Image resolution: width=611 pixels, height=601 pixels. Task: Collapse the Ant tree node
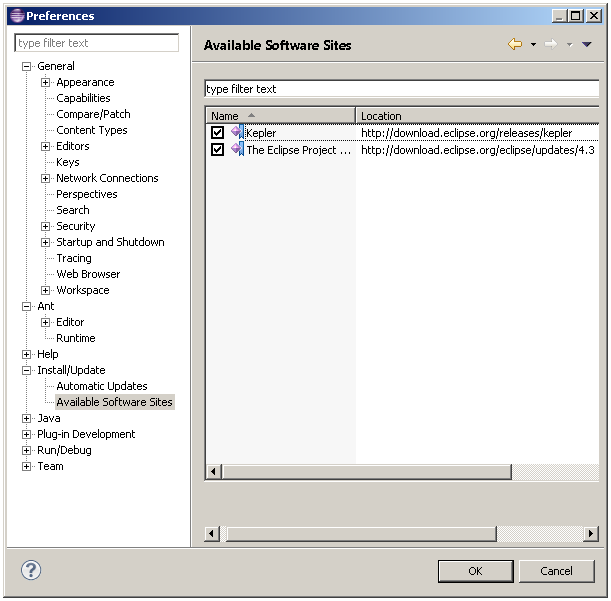pos(26,306)
